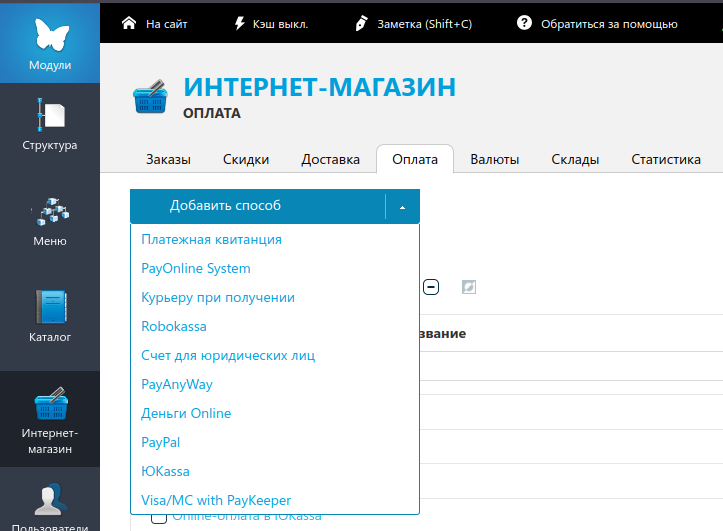Screen dimensions: 723x531
Task: Select Курьеру при получении option
Action: [218, 297]
